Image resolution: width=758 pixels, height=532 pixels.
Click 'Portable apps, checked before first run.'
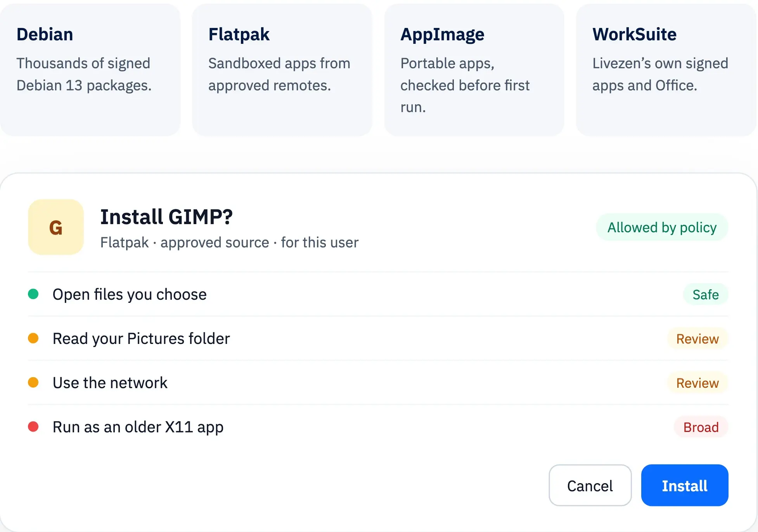point(465,85)
